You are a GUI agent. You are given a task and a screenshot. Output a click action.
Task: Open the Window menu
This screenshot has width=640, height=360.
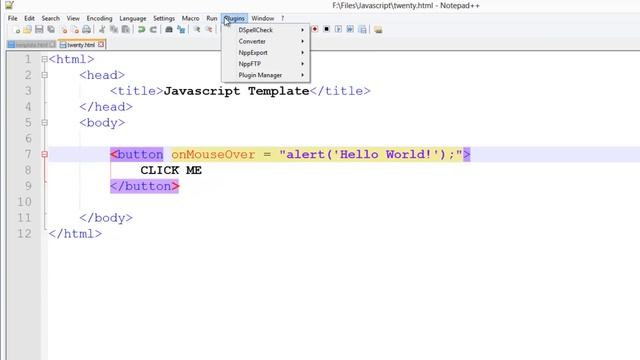(x=262, y=18)
